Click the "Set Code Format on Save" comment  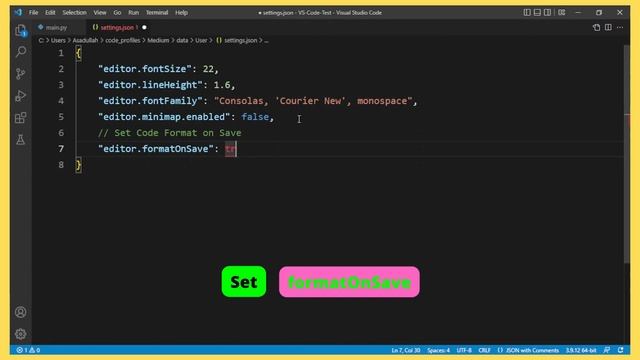tap(169, 133)
